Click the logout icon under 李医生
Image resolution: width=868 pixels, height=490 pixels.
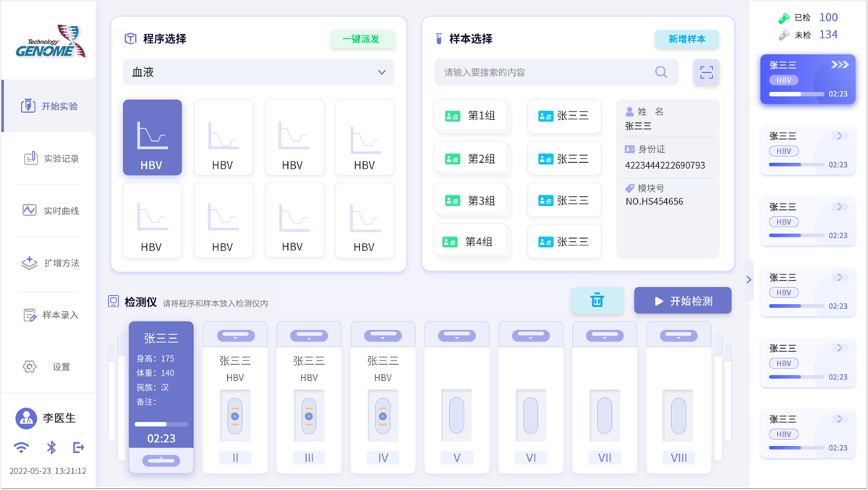click(x=79, y=447)
